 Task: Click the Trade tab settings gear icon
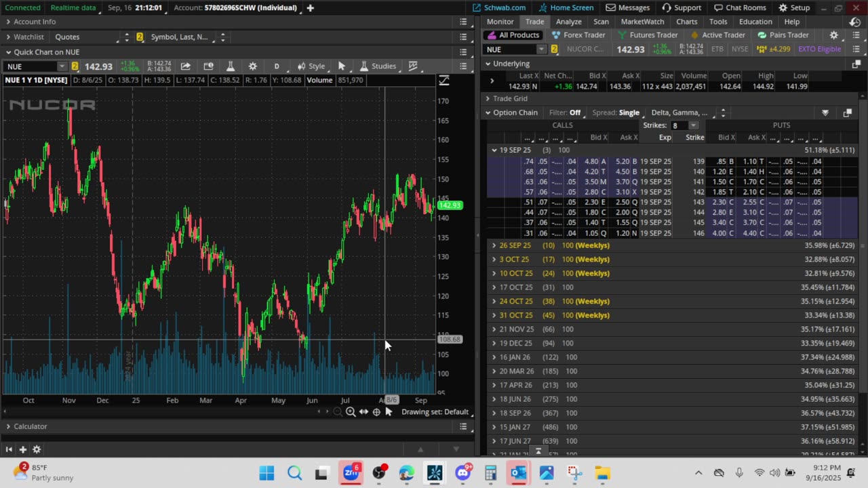pos(834,35)
